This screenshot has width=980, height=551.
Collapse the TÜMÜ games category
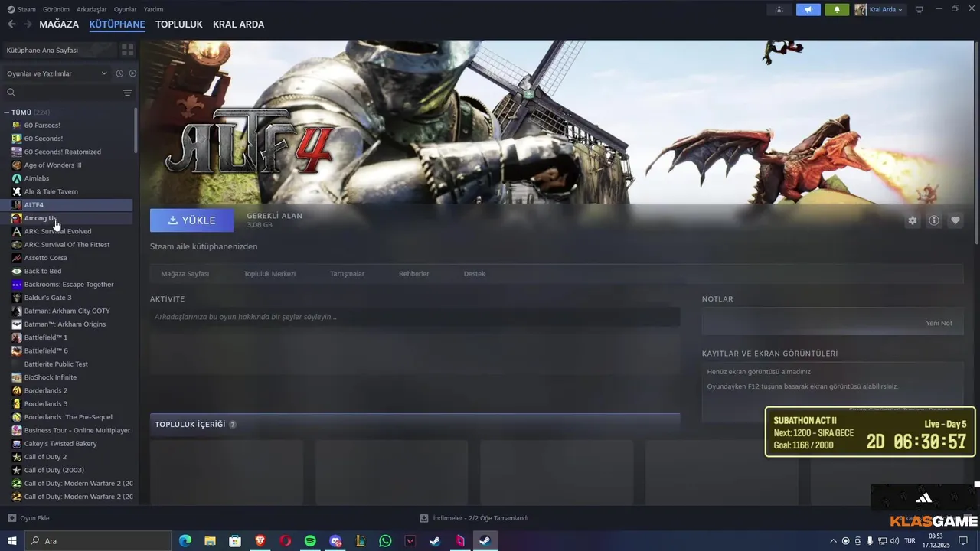7,112
